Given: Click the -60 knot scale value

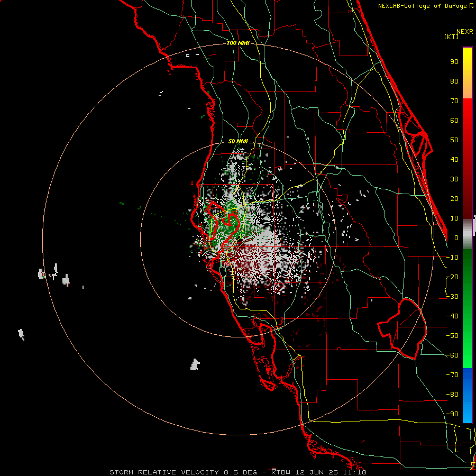Looking at the screenshot, I should coord(452,355).
